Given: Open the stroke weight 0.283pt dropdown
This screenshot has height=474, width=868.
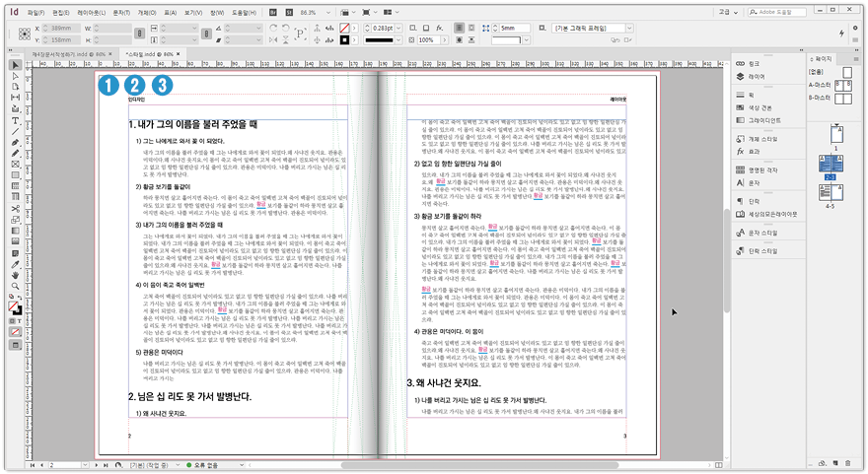Looking at the screenshot, I should click(398, 28).
